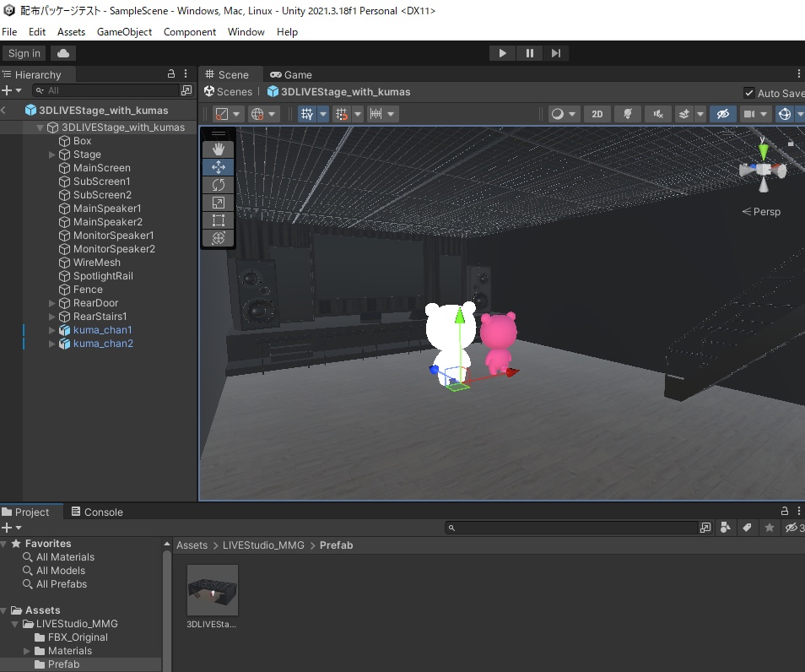Toggle Persp perspective/orthographic label

tap(761, 212)
